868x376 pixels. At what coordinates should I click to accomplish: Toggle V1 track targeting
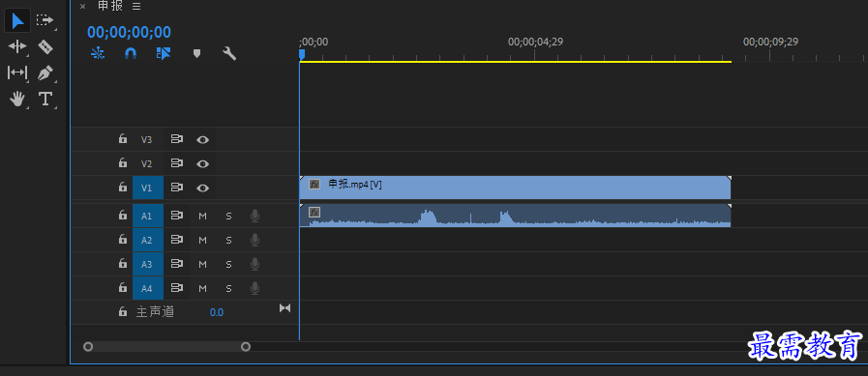[x=148, y=188]
